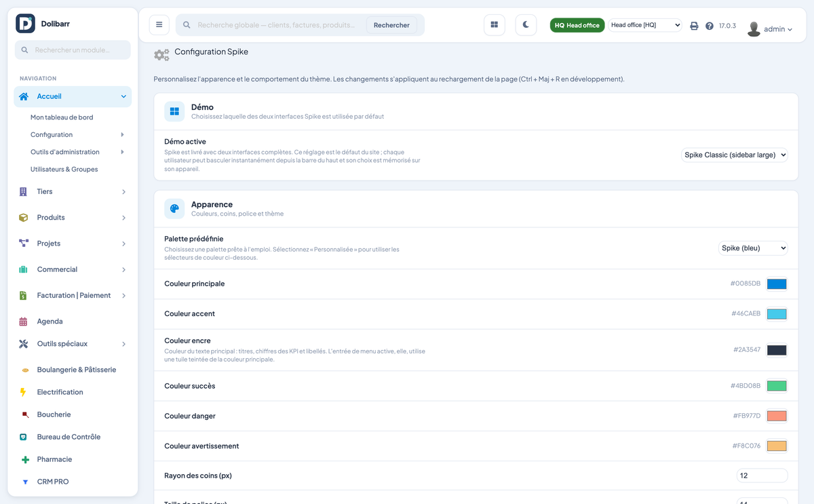The height and width of the screenshot is (504, 814).
Task: Expand the Outils d'administration submenu arrow
Action: (122, 152)
